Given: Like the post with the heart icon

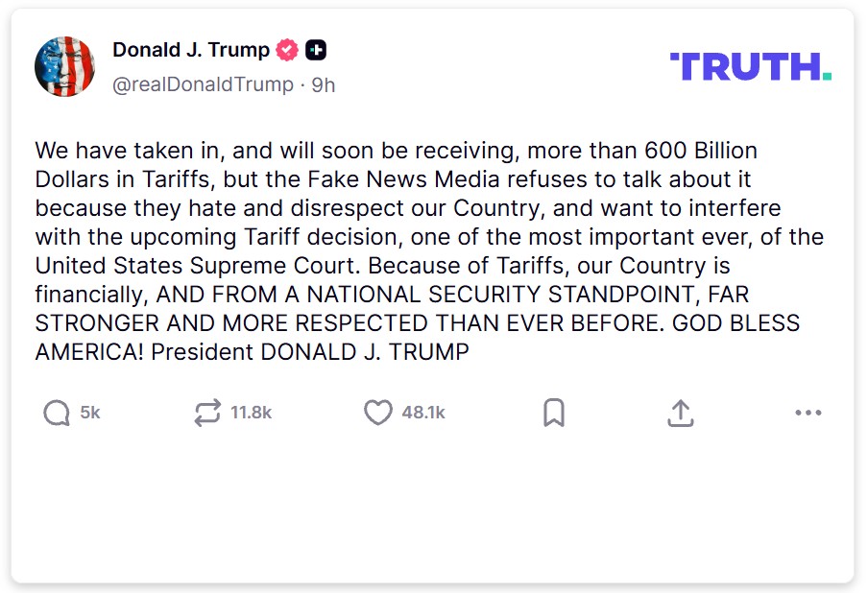Looking at the screenshot, I should tap(378, 413).
